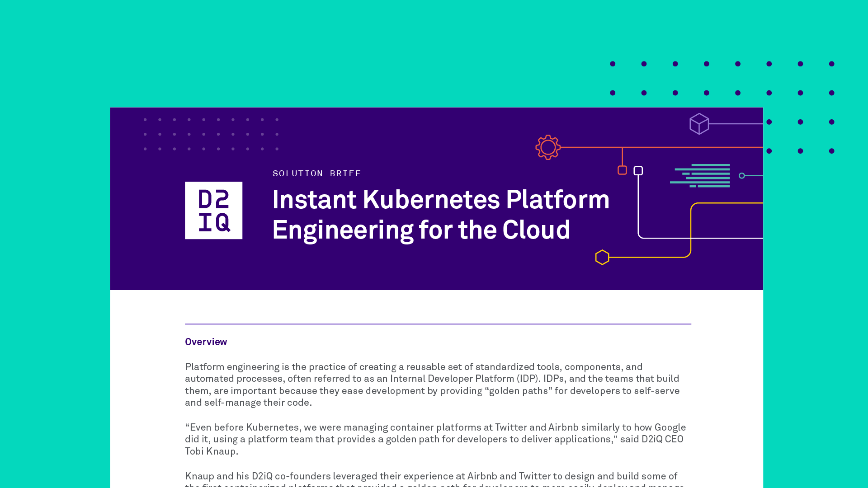Click the title line Engineering for the Cloud
Viewport: 868px width, 488px height.
tap(421, 230)
